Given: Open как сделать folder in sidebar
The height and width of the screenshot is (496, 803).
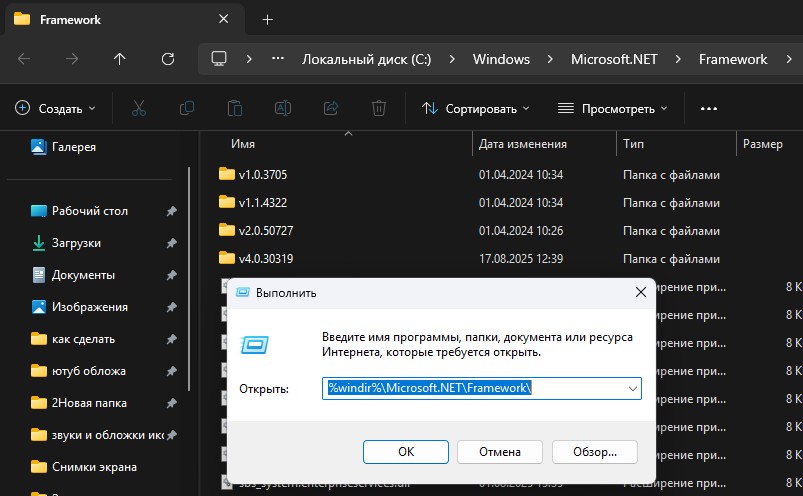Looking at the screenshot, I should click(x=83, y=339).
